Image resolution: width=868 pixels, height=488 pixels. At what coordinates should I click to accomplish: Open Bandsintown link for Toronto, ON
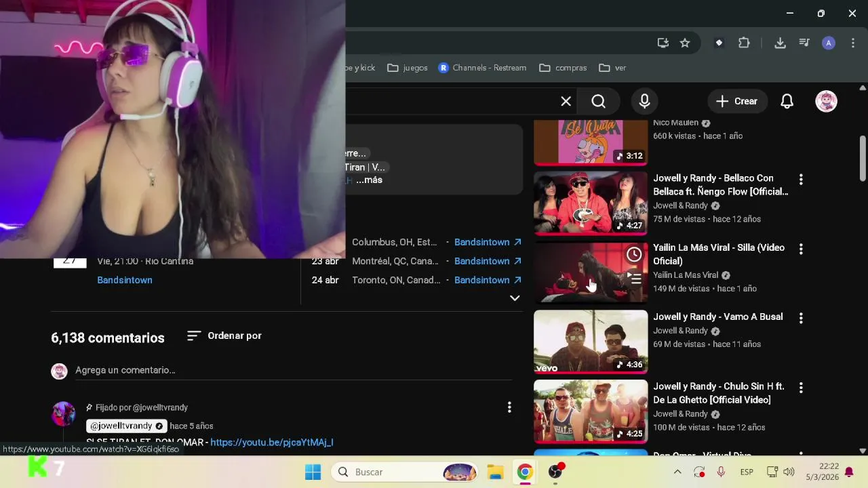(488, 280)
